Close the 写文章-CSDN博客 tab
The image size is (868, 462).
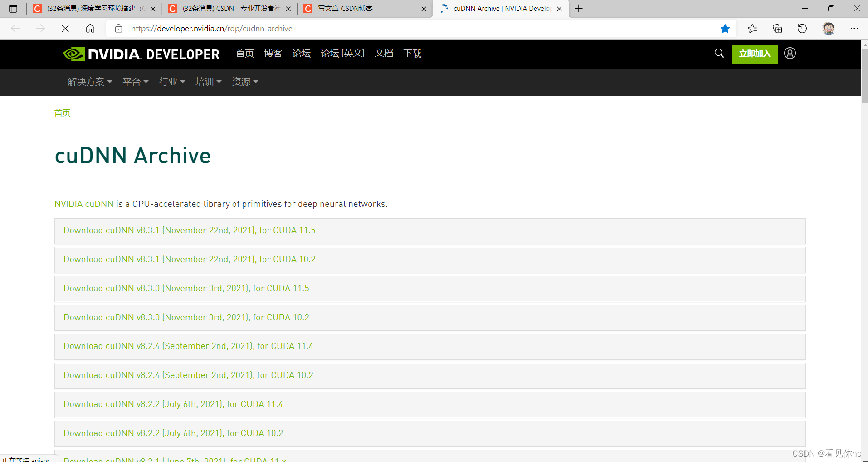click(424, 9)
